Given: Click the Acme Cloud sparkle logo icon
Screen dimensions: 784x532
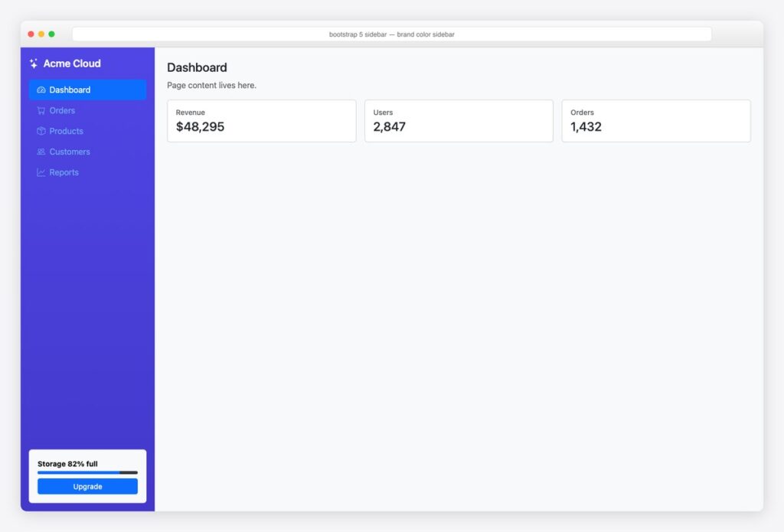Looking at the screenshot, I should [x=34, y=64].
